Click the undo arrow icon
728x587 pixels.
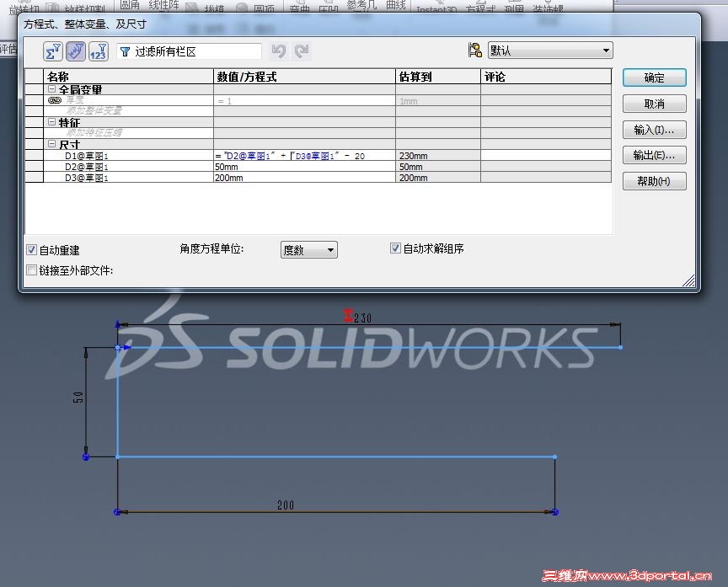[x=279, y=51]
